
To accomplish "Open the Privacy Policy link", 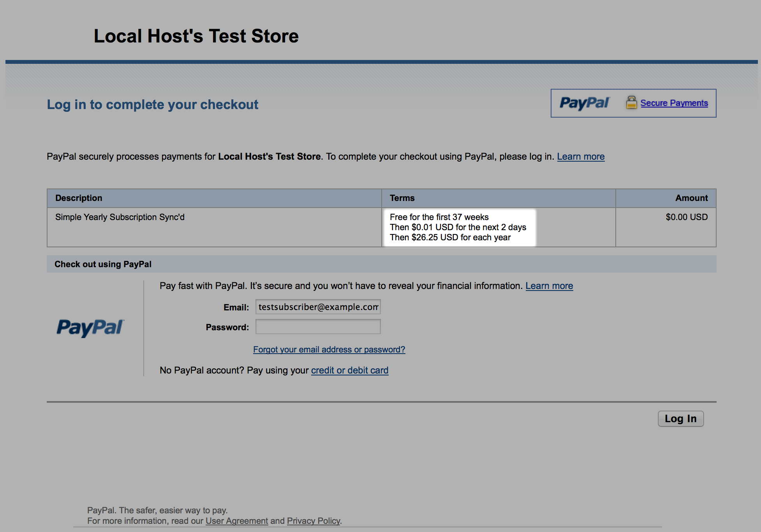I will [314, 521].
